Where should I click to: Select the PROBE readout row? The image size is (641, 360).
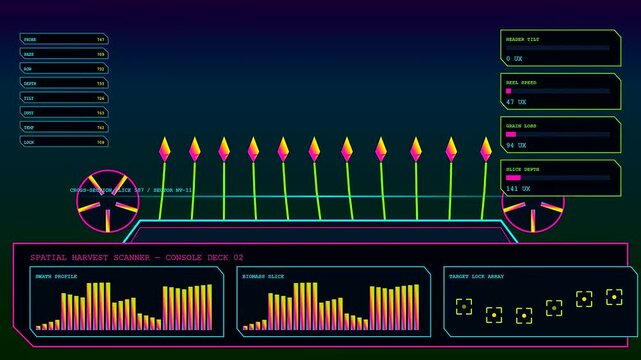point(64,39)
